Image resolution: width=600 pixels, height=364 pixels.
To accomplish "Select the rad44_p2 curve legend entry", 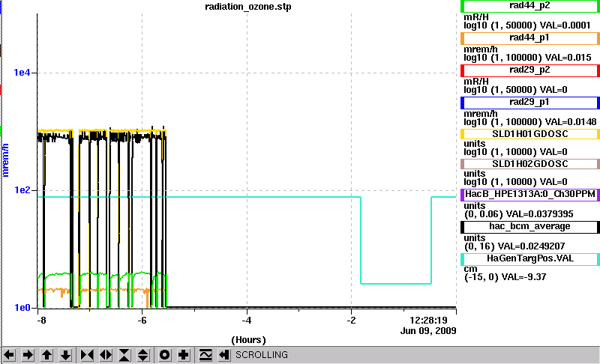I will point(530,6).
